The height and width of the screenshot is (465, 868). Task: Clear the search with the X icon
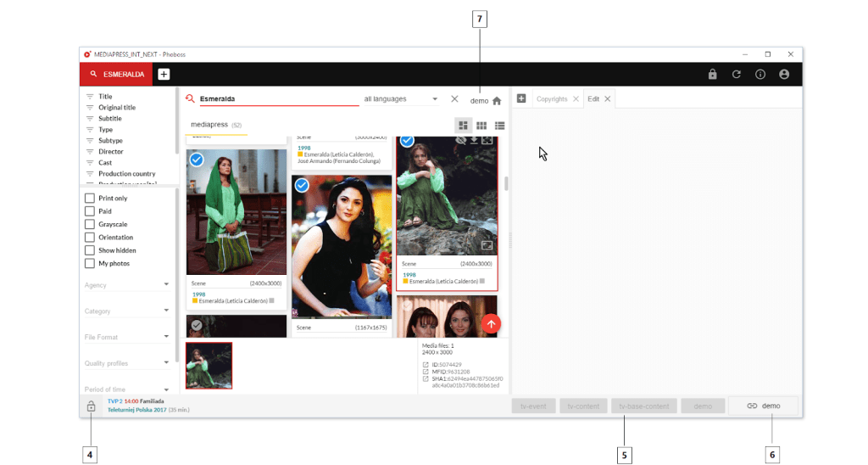454,98
